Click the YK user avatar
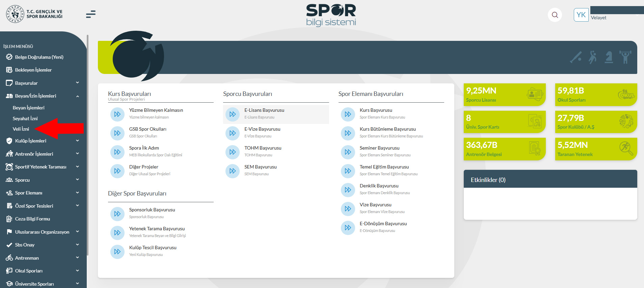This screenshot has width=644, height=288. [x=581, y=15]
